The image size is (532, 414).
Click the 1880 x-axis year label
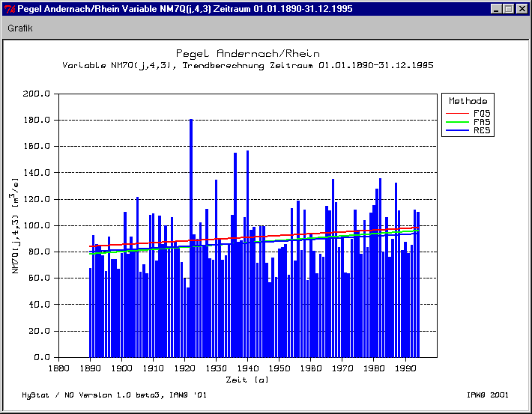coord(58,368)
